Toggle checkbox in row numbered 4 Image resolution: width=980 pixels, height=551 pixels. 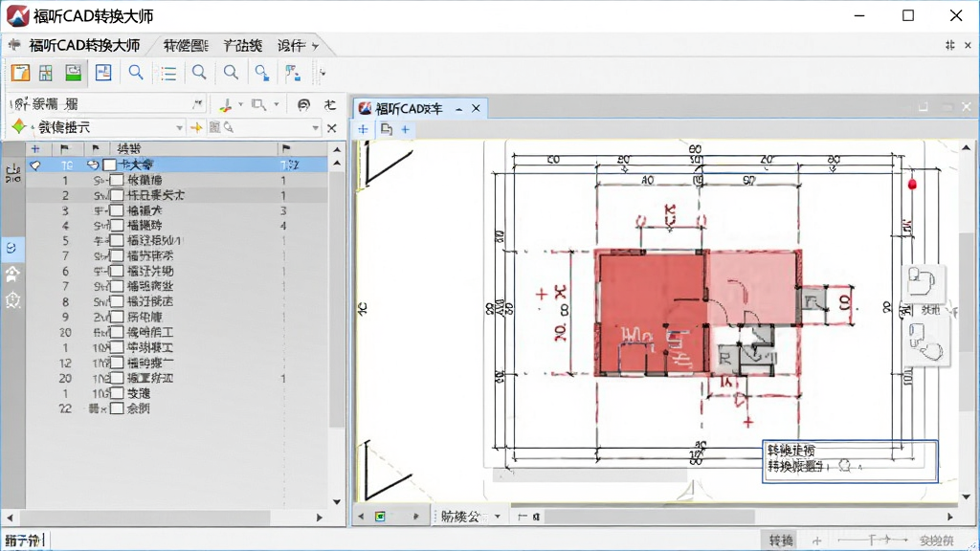[117, 226]
